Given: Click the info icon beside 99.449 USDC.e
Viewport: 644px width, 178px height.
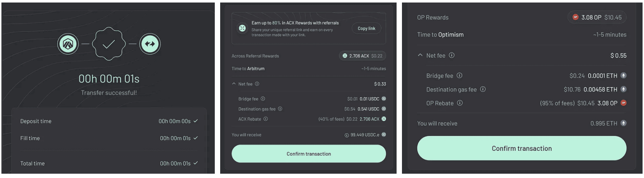Looking at the screenshot, I should (347, 135).
